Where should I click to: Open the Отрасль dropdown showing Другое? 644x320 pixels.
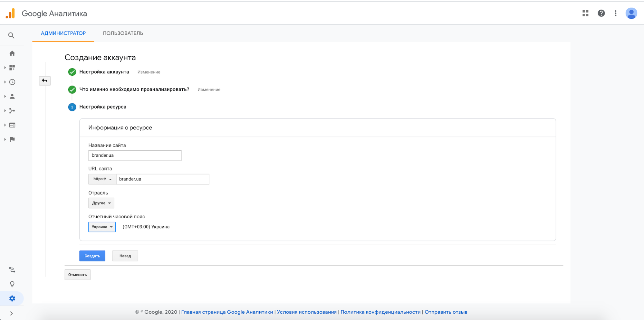[101, 203]
